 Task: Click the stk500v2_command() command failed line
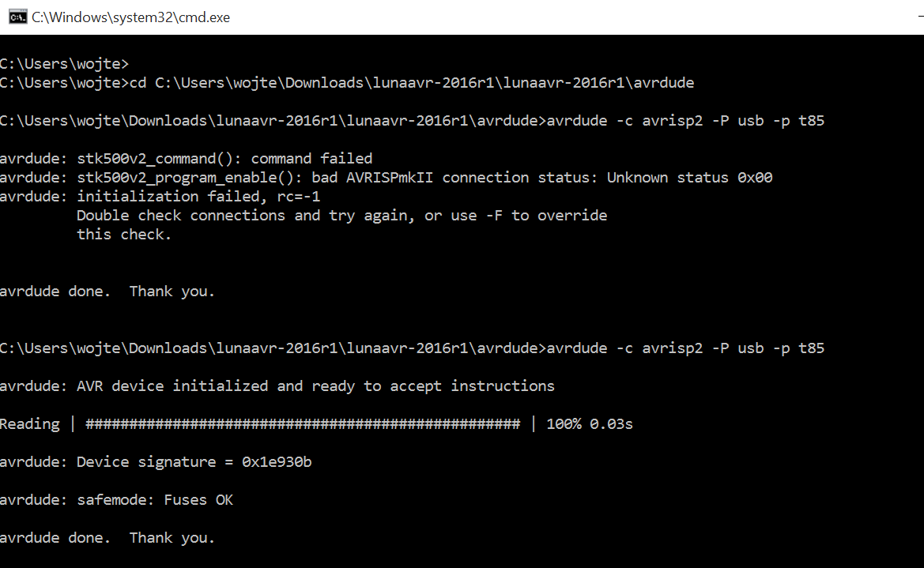187,159
